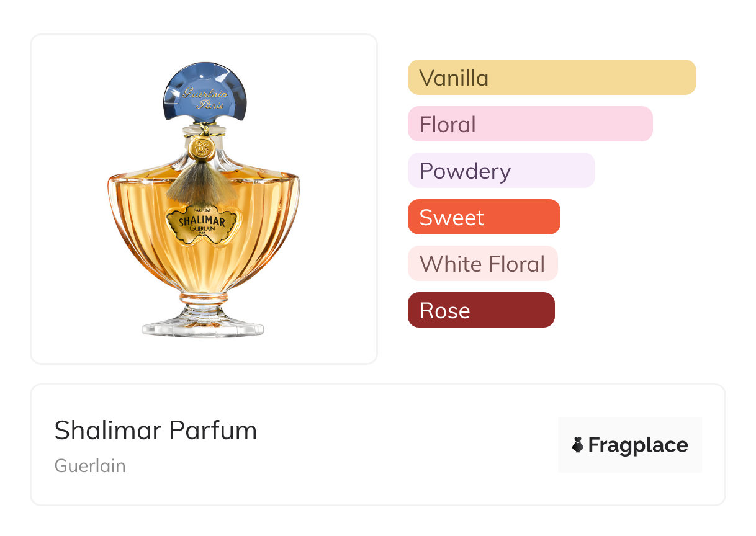This screenshot has height=536, width=756.
Task: Choose the dark red Rose accord bar
Action: tap(480, 310)
